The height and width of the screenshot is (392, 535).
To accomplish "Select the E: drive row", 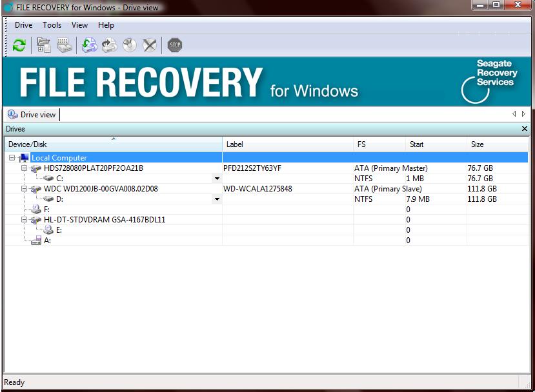I will [267, 230].
